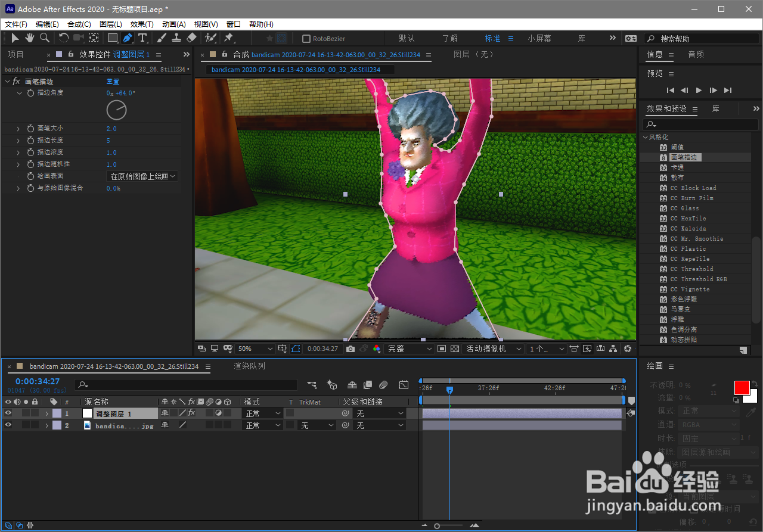Screen dimensions: 763x532
Task: Click the timeline zoom slider handle
Action: coord(437,526)
